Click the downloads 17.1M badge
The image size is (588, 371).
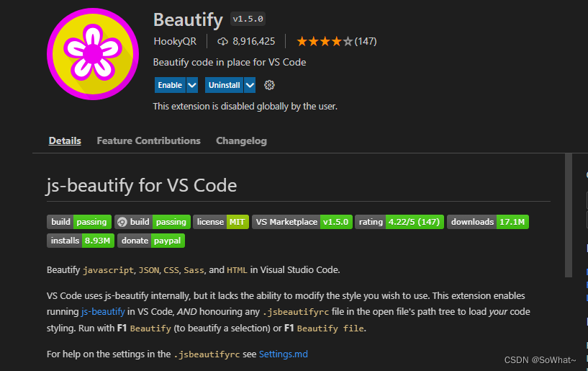pyautogui.click(x=488, y=222)
